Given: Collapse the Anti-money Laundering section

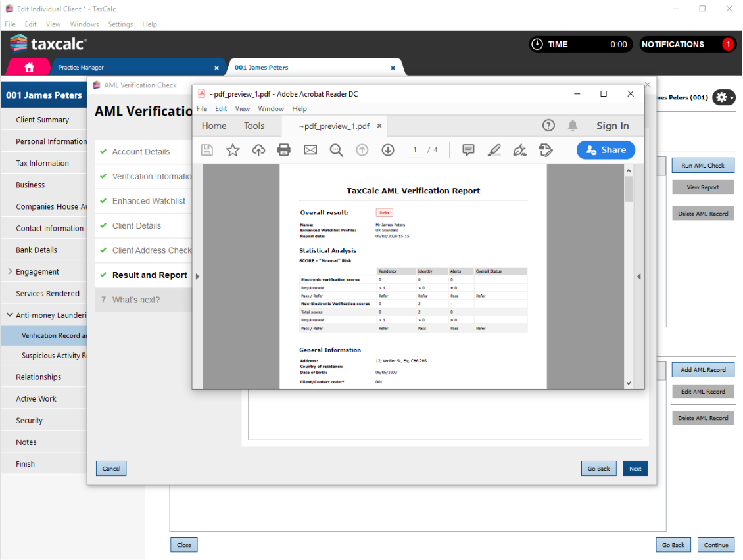Looking at the screenshot, I should pos(10,315).
